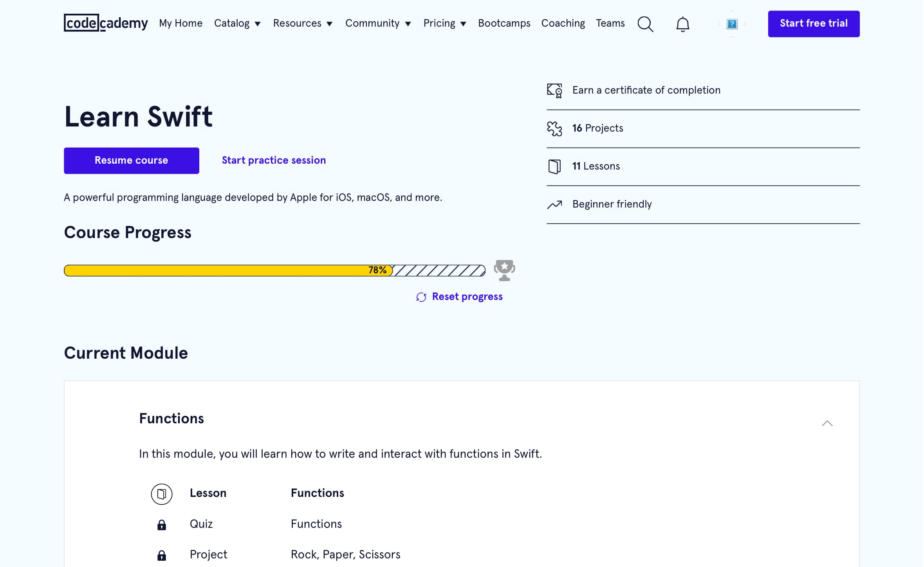Click the Beginner friendly text
Image resolution: width=924 pixels, height=567 pixels.
point(612,204)
